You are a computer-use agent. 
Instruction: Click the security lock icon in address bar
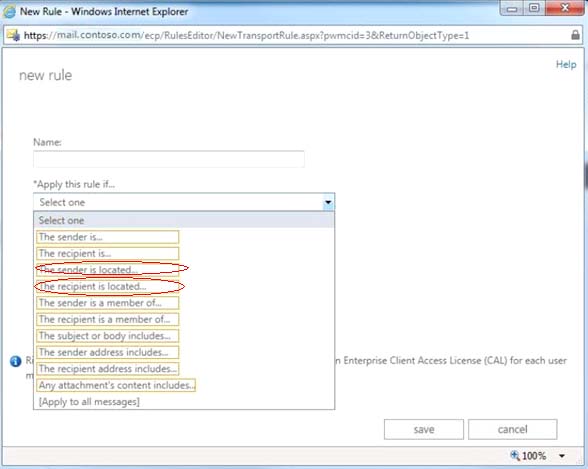click(x=575, y=35)
